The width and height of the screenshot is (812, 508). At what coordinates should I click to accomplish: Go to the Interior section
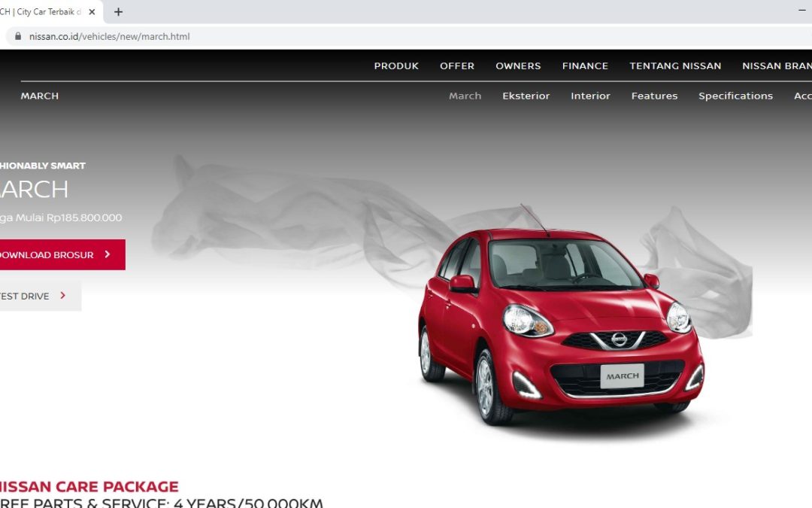pos(590,96)
